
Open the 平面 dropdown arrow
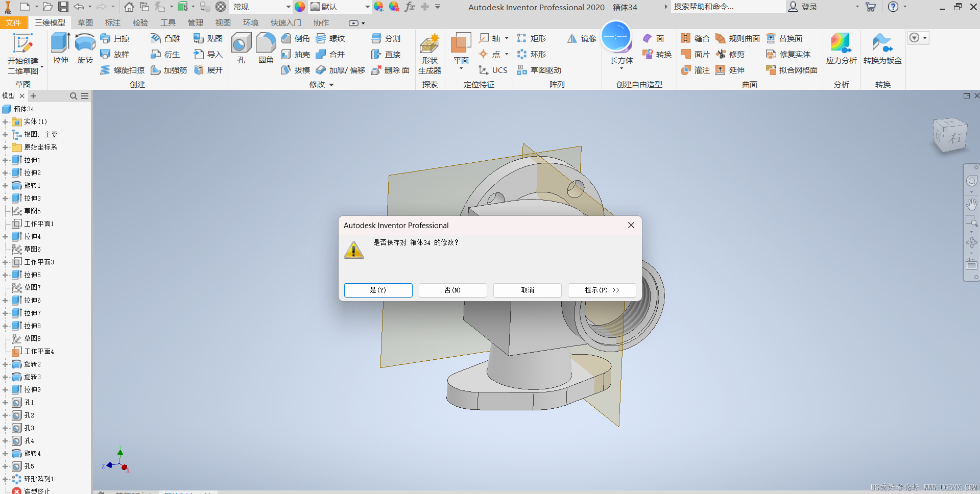[x=461, y=69]
